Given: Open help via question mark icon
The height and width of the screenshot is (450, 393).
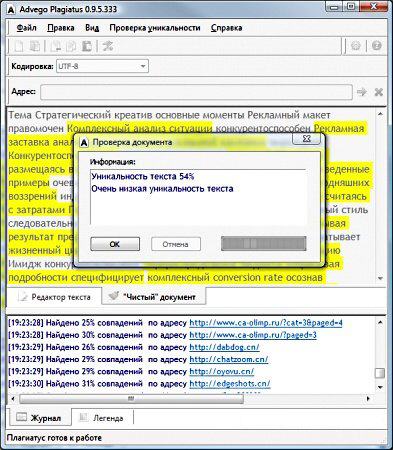Looking at the screenshot, I should pos(377,46).
